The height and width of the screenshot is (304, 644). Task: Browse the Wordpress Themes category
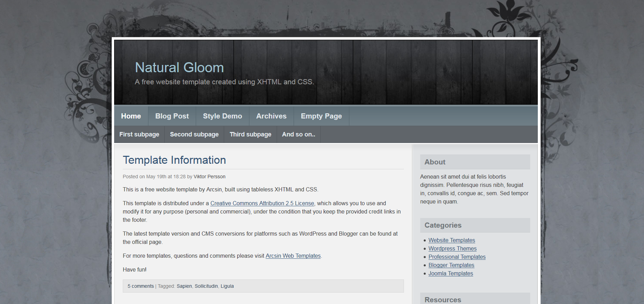[x=452, y=249]
